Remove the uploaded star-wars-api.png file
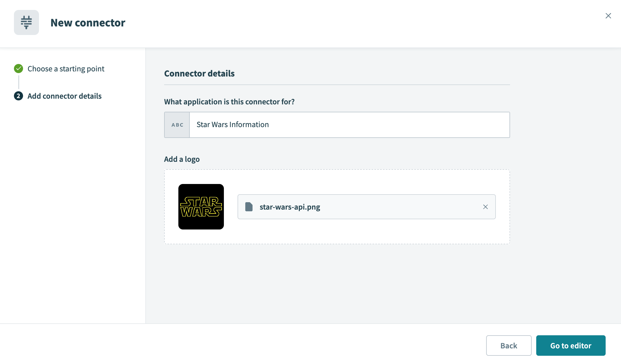 point(485,207)
